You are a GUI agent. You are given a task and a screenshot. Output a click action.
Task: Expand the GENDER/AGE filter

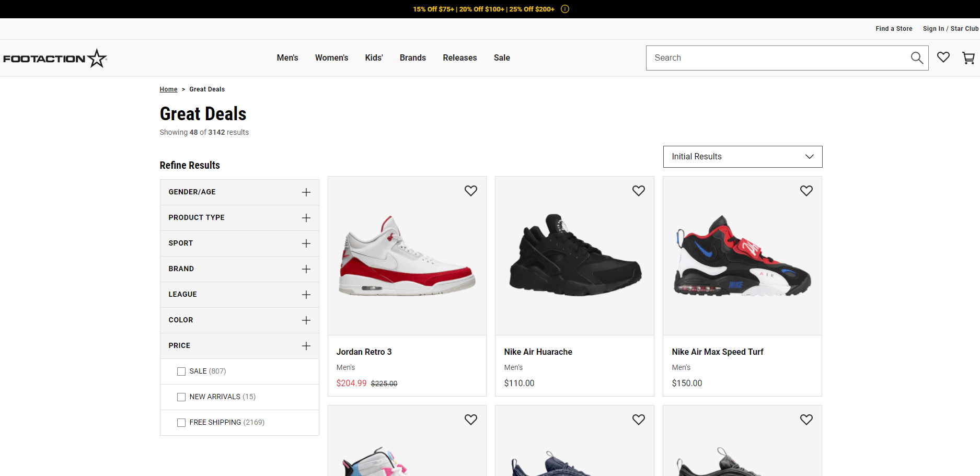[239, 192]
